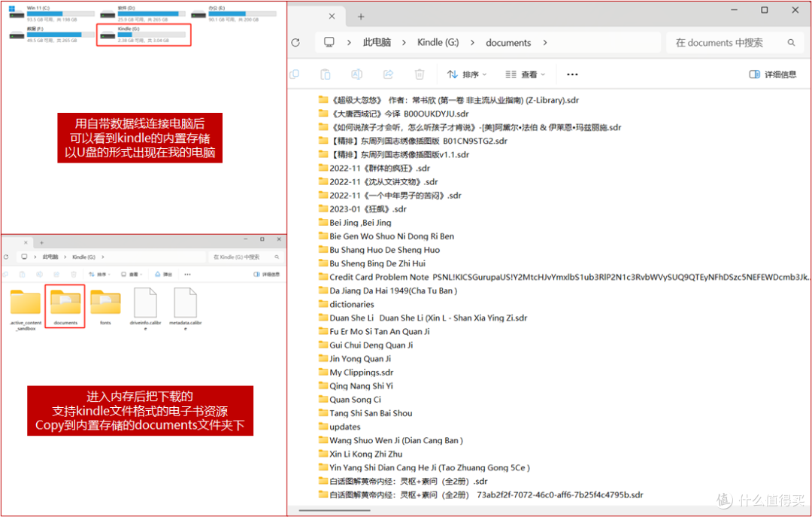This screenshot has height=517, width=812.
Task: Open the view dropdown in Kindle (G:) window
Action: tap(132, 275)
